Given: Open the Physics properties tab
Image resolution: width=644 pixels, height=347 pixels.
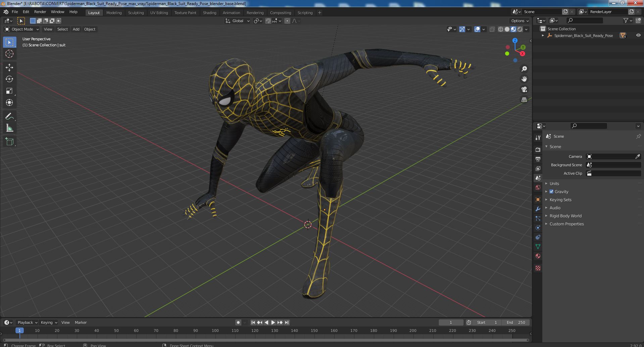Looking at the screenshot, I should coord(538,227).
